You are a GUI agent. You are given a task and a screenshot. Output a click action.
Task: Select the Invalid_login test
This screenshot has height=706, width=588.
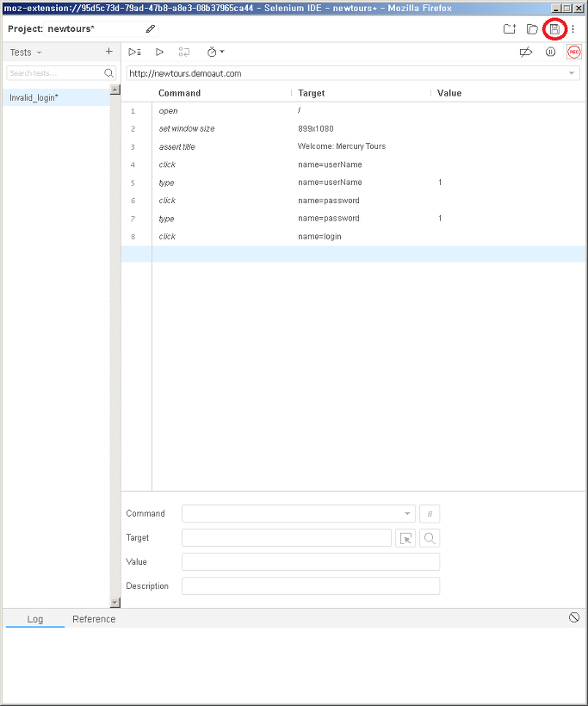coord(56,97)
